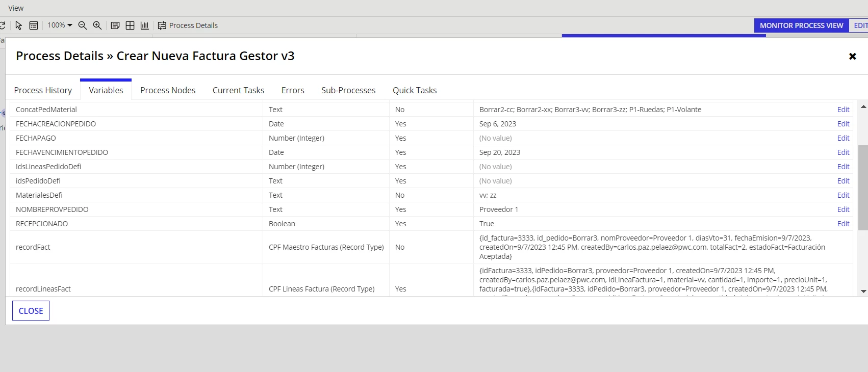Click the 'Proveedor 1' value cell
The image size is (868, 372).
pos(499,209)
